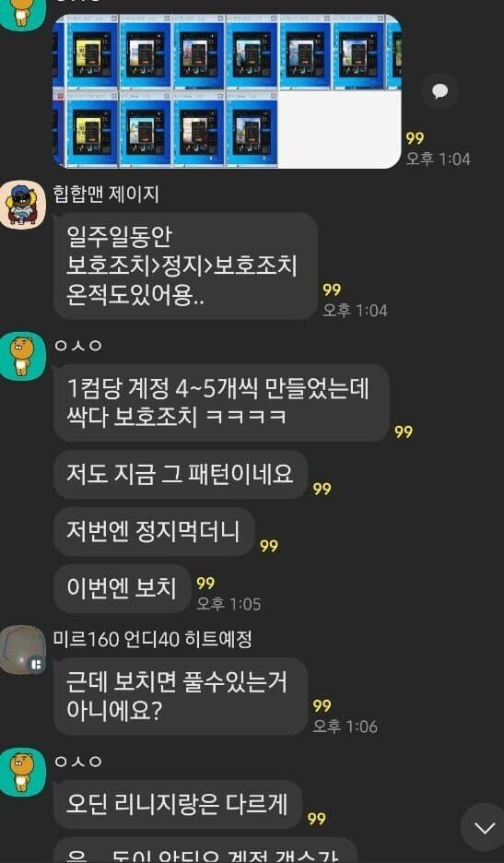Open 미르160 언디40 히트예정 profile picture
The width and height of the screenshot is (504, 863).
pyautogui.click(x=22, y=649)
